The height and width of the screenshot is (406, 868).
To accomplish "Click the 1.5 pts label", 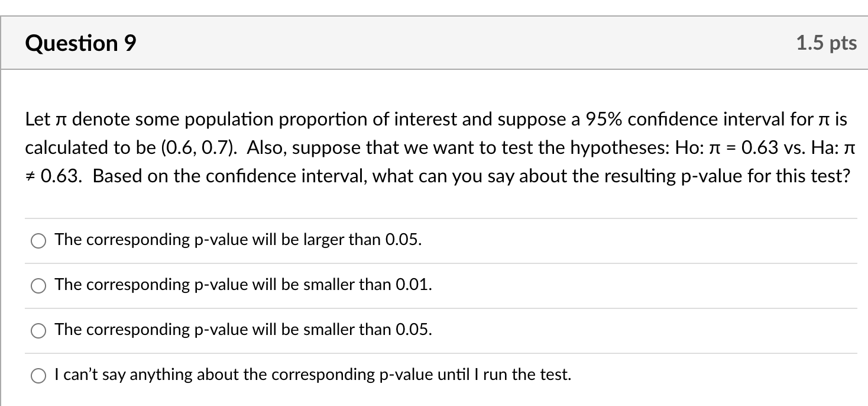I will coord(825,42).
